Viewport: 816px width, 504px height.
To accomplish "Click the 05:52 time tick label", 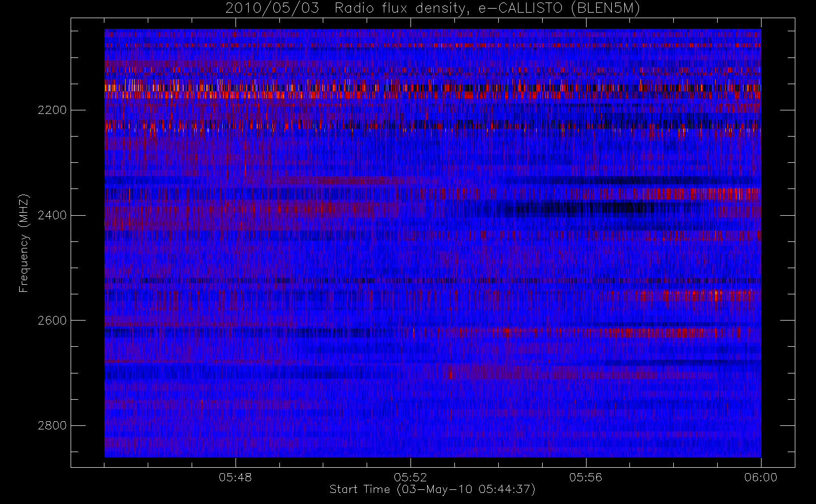I will point(411,477).
